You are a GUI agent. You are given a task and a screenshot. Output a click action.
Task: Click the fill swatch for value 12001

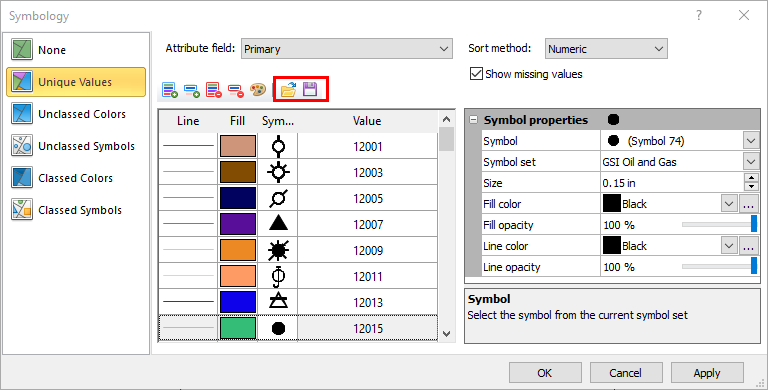pos(238,146)
